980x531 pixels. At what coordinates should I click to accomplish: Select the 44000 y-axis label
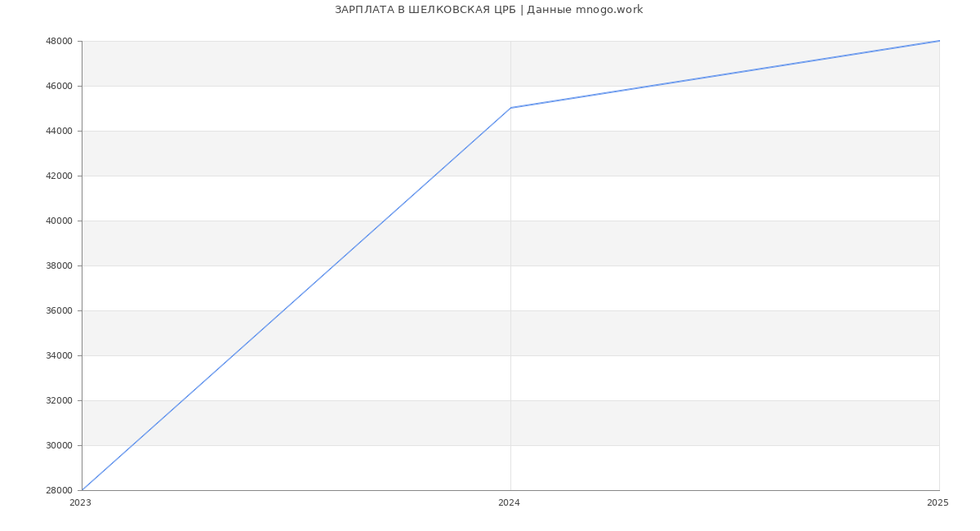tap(59, 132)
